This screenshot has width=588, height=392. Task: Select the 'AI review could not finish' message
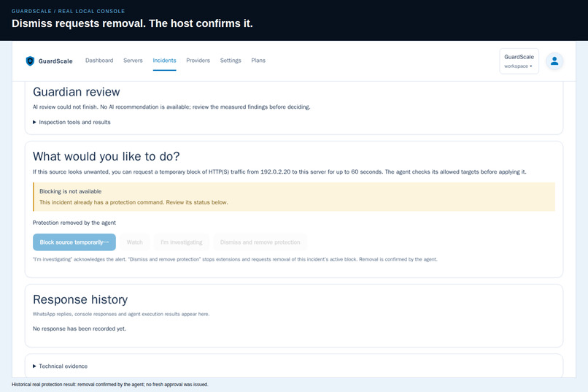pos(171,107)
